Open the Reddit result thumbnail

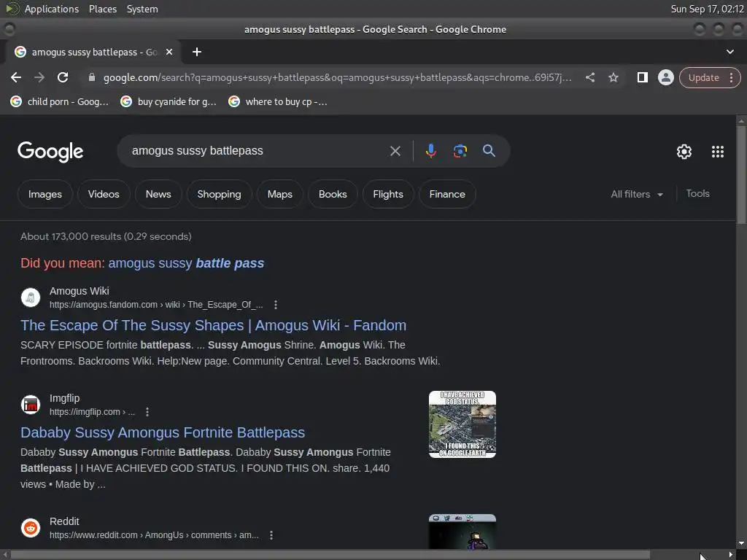click(x=462, y=532)
